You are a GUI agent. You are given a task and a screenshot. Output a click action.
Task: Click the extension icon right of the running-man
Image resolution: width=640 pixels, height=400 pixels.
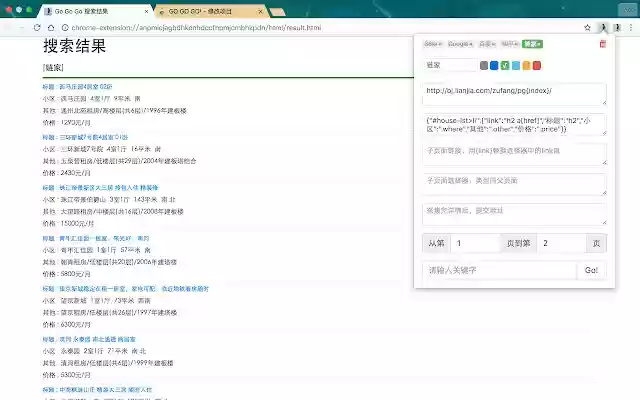(x=617, y=28)
